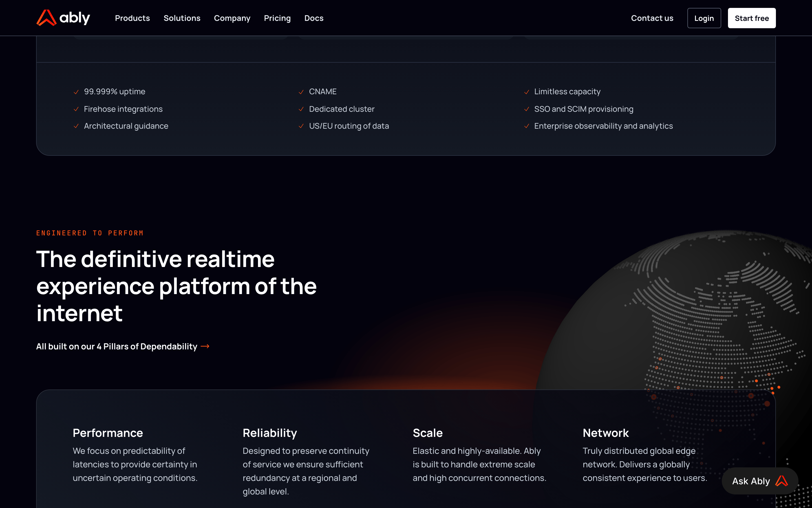Click the checkmark beside US/EU routing of data
Screen dimensions: 812x508
301,126
